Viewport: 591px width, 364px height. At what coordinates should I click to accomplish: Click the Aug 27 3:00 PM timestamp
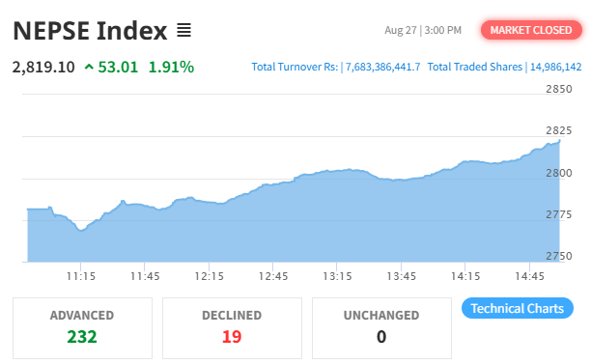[423, 30]
